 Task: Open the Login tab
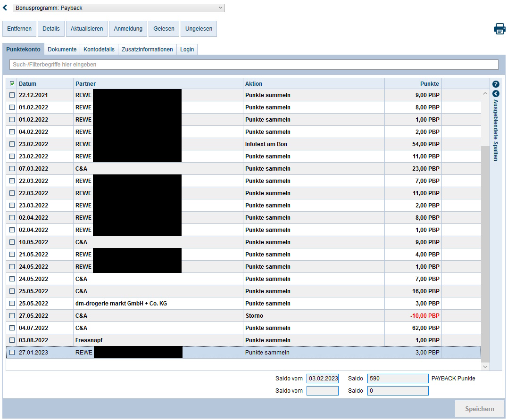click(187, 49)
